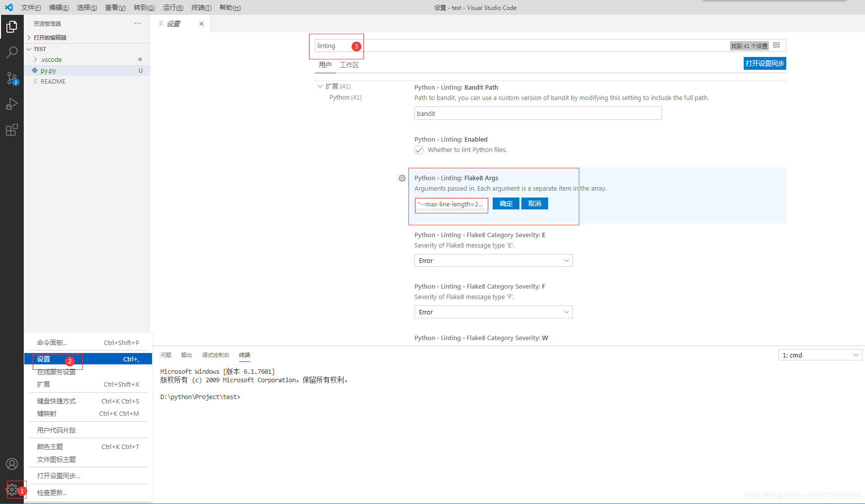
Task: Open the Extensions view icon
Action: click(x=12, y=130)
